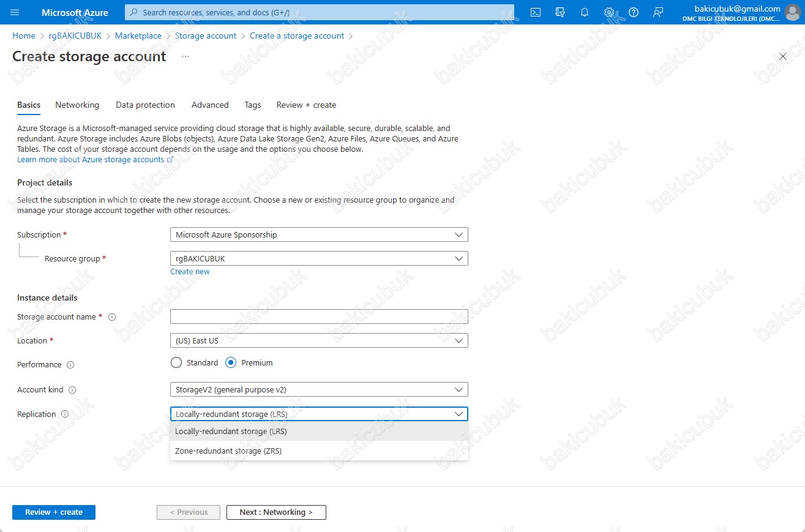Click the account email bakicubuk@gmail.com
The width and height of the screenshot is (805, 532).
(x=738, y=9)
